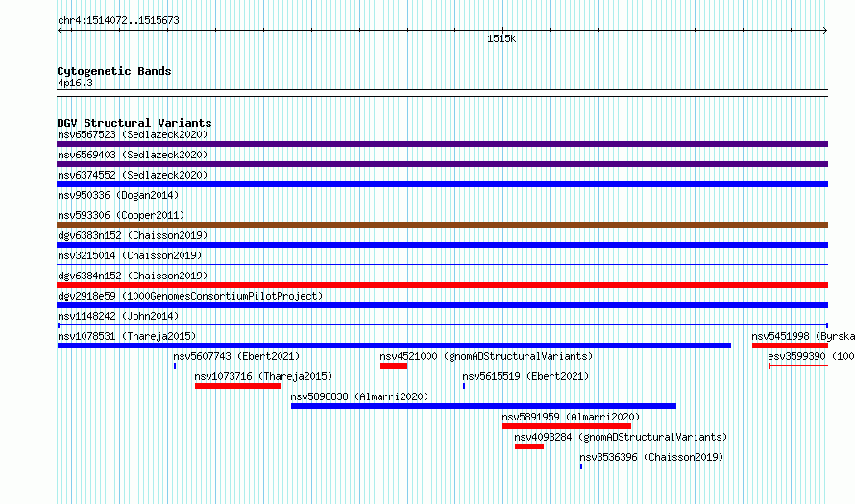
Task: Select the nsv1078531 blue variant bar
Action: pos(394,346)
